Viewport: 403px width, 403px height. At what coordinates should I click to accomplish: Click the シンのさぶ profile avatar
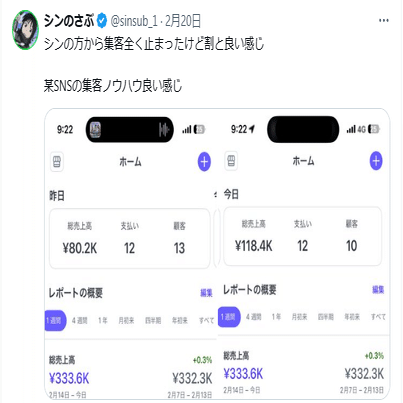pos(26,30)
